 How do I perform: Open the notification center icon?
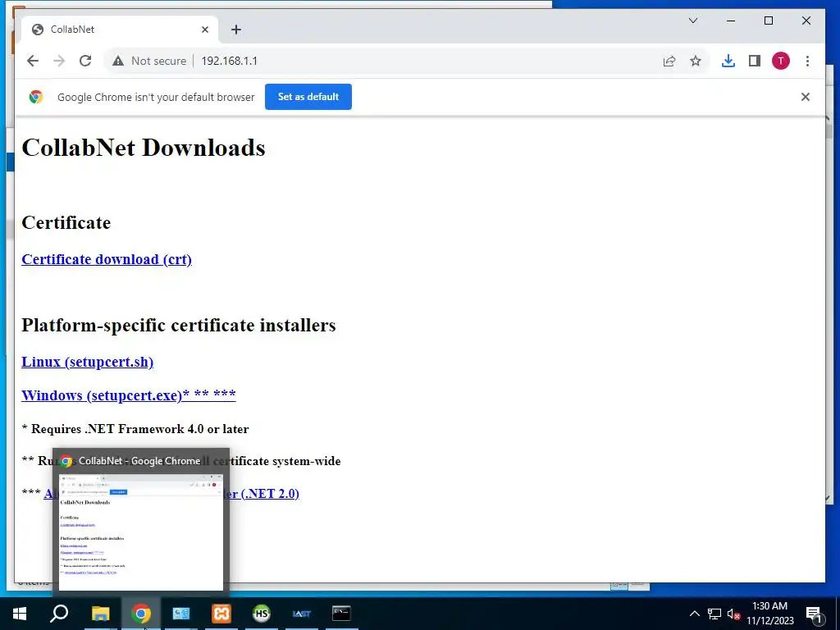(815, 614)
